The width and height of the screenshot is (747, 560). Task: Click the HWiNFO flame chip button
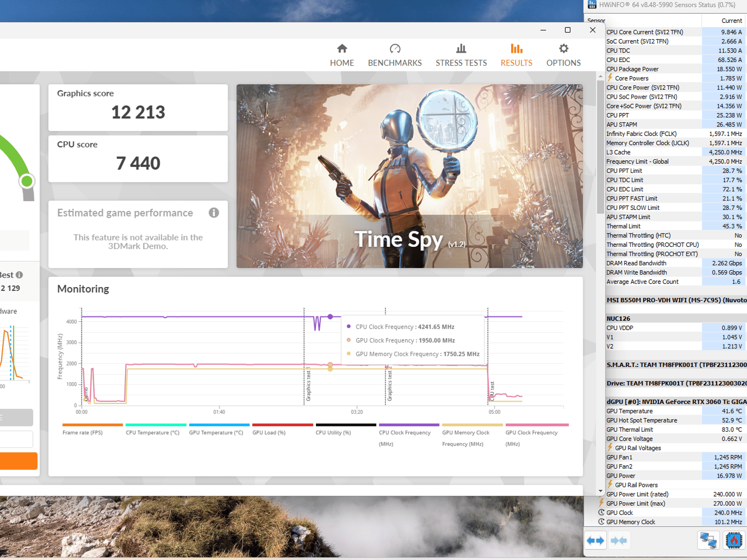point(734,540)
